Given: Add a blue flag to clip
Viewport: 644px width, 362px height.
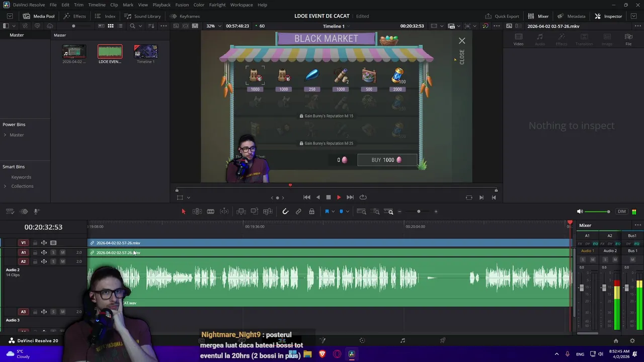Looking at the screenshot, I should (327, 212).
